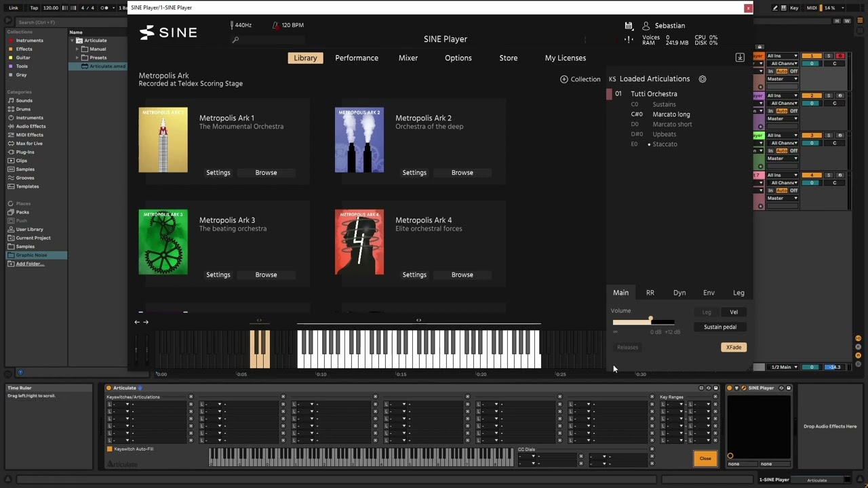Screen dimensions: 868x488
Task: Click the save disk icon in SINE
Action: point(629,25)
